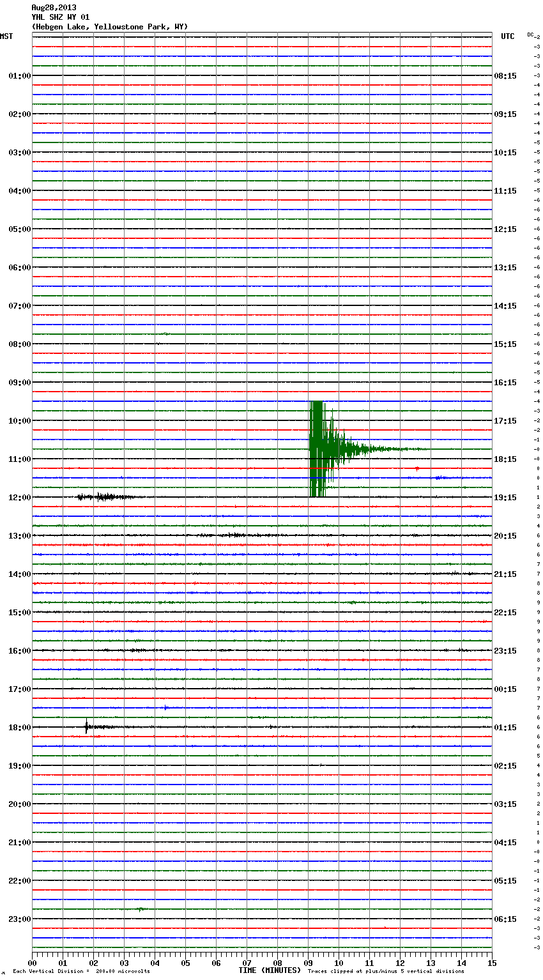Select the 20:00 MST row label

19,804
